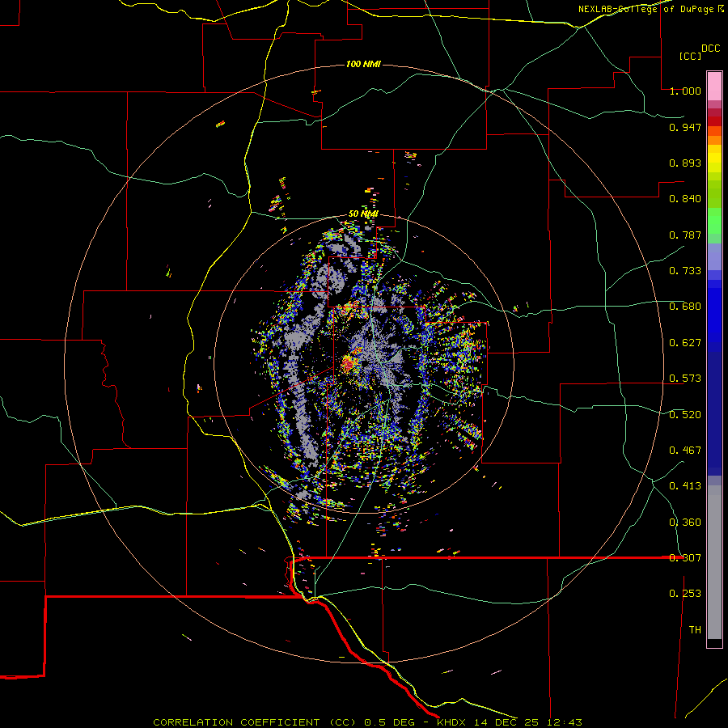Image resolution: width=728 pixels, height=728 pixels.
Task: Select the 0.627 color scale label
Action: coord(685,343)
